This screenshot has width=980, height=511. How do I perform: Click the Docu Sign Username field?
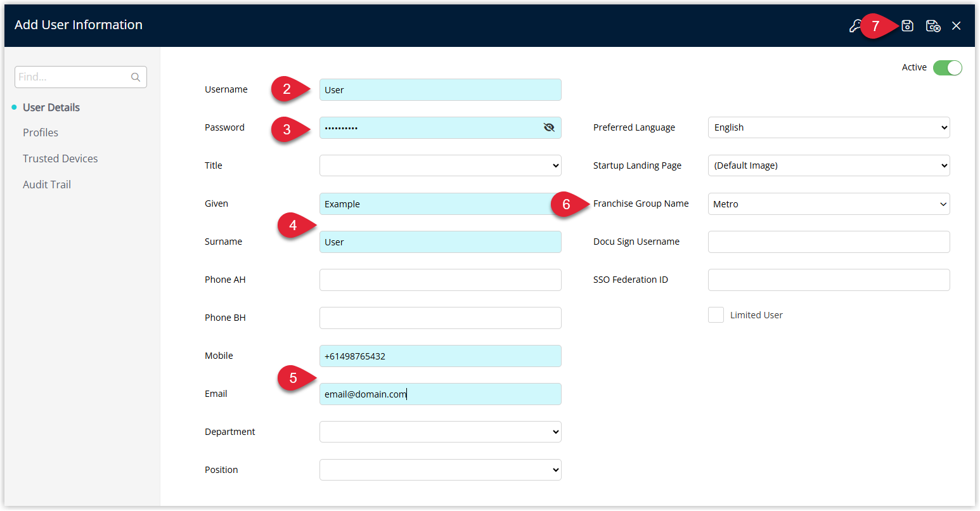coord(828,242)
